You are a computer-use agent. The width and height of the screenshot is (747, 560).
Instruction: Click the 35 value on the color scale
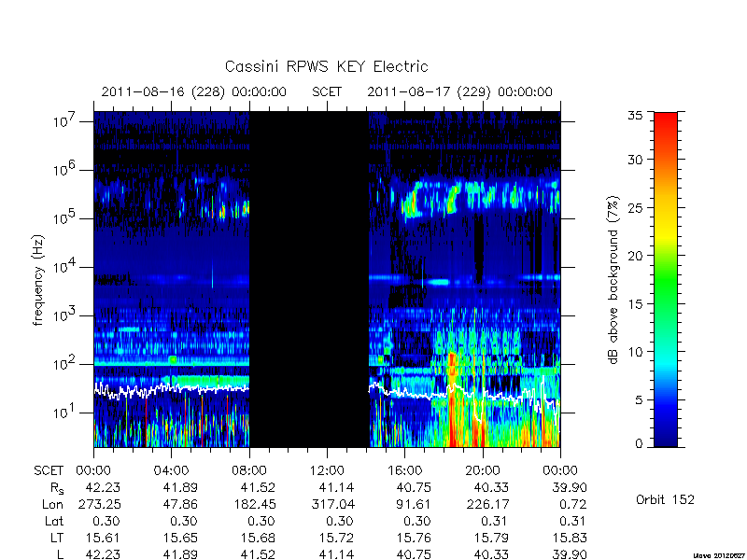[x=635, y=116]
